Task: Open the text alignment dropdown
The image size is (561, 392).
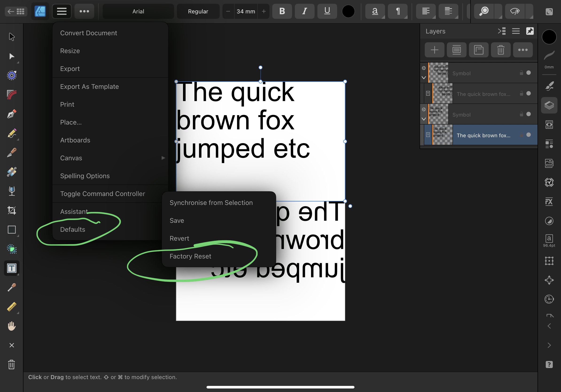Action: (426, 11)
